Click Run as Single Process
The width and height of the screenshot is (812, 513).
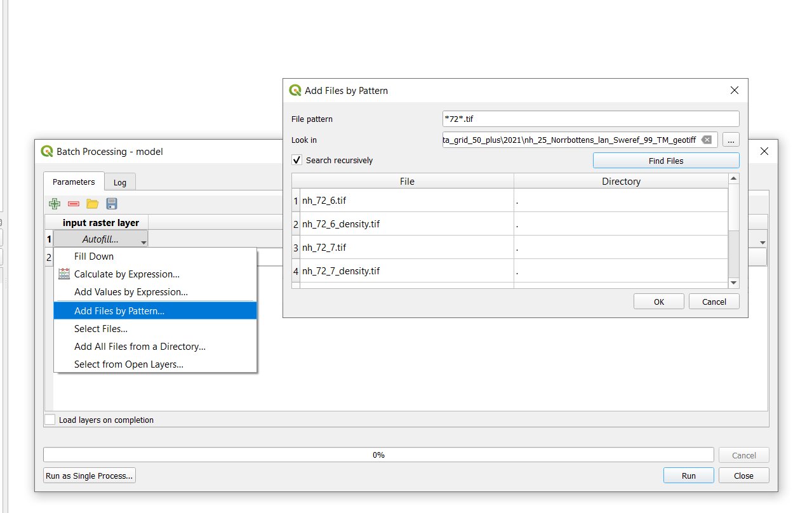click(89, 475)
